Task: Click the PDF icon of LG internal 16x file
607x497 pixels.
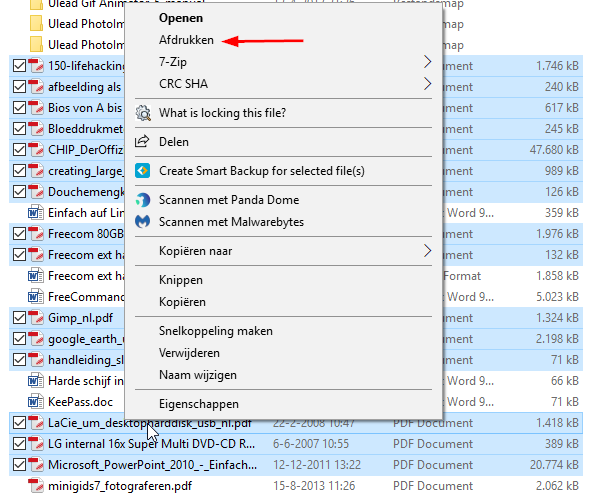Action: pyautogui.click(x=36, y=444)
